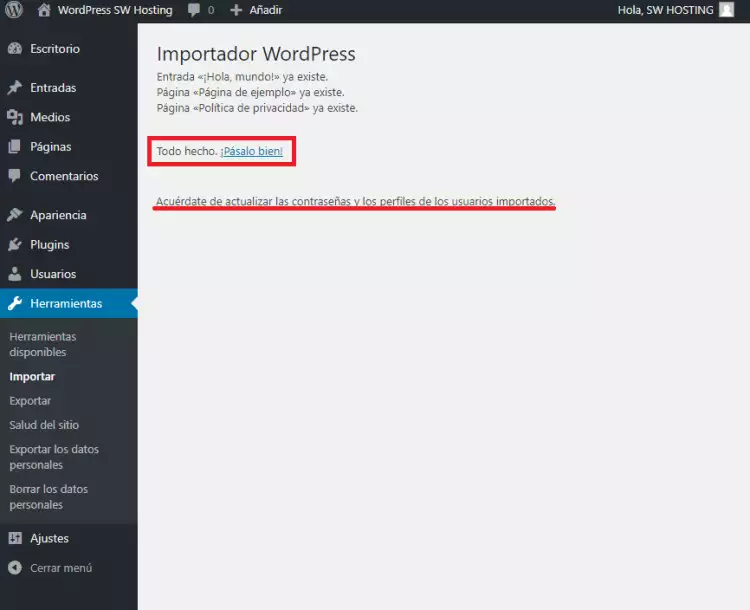Image resolution: width=750 pixels, height=610 pixels.
Task: Click the Ajustes settings icon
Action: (14, 538)
